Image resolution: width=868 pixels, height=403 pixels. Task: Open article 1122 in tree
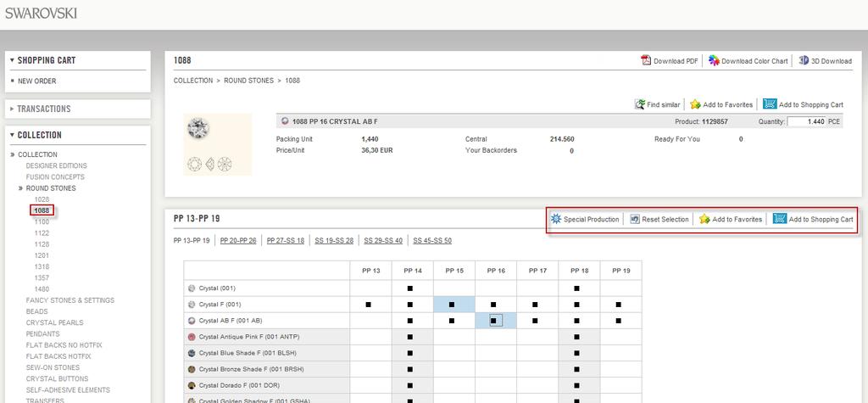42,233
